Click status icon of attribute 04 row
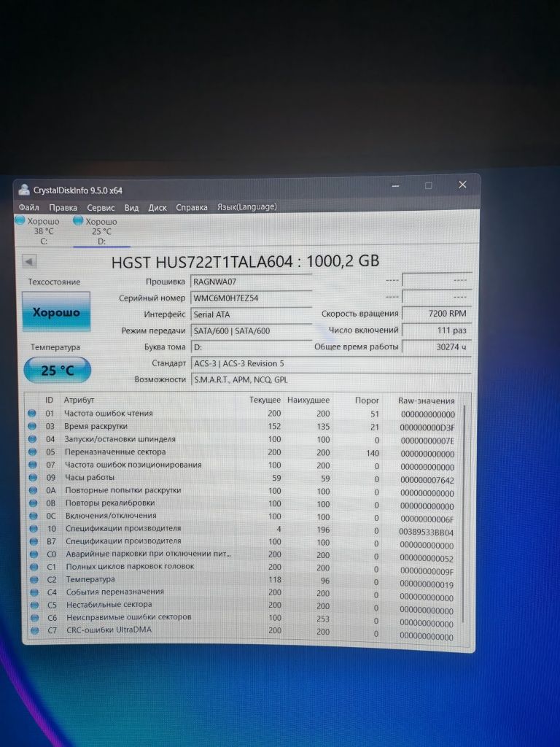The image size is (560, 747). coord(32,438)
